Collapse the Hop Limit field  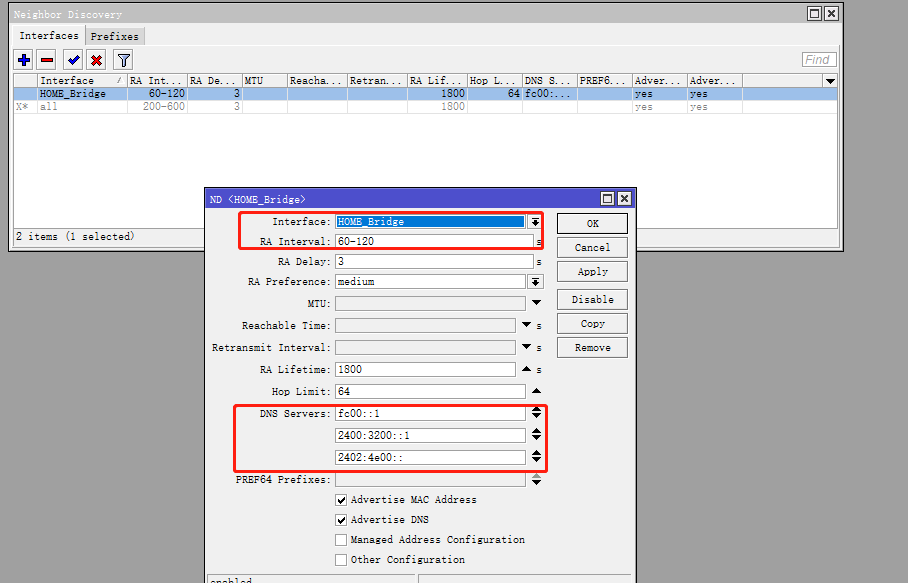(536, 391)
